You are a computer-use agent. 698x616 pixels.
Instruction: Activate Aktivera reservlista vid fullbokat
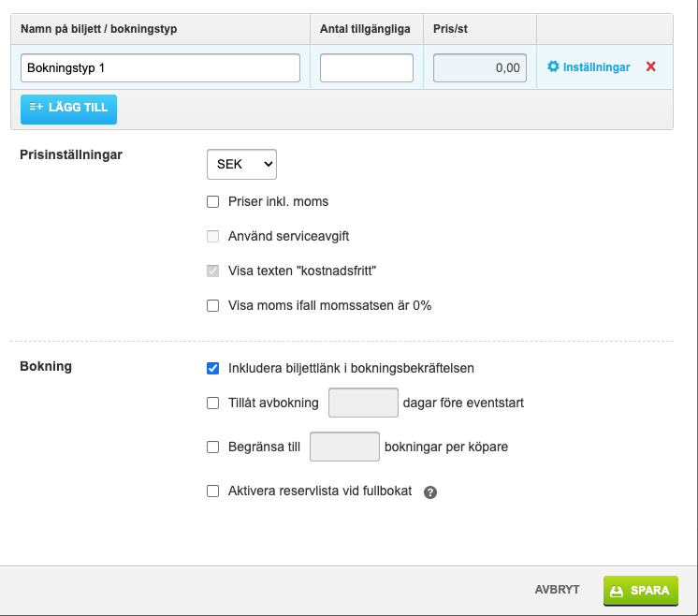coord(213,491)
